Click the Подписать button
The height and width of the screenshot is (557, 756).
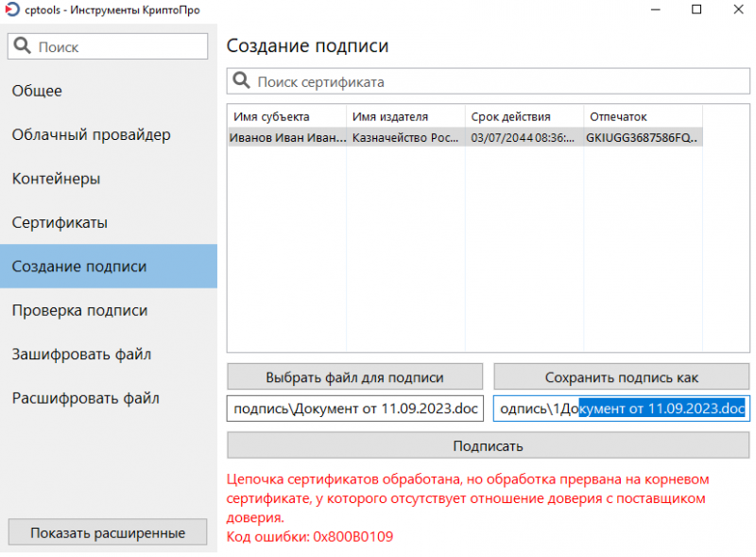pos(488,445)
